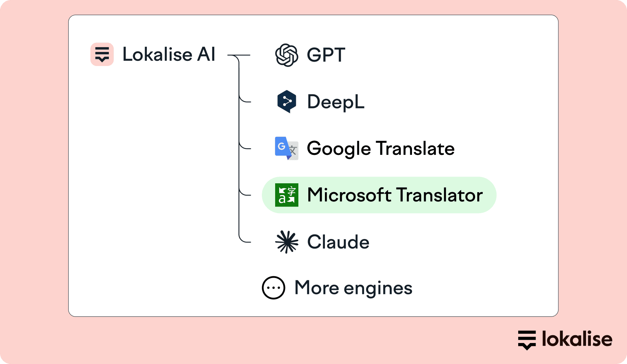Click the branch connector leading to DeepL
The image size is (627, 364).
(245, 101)
